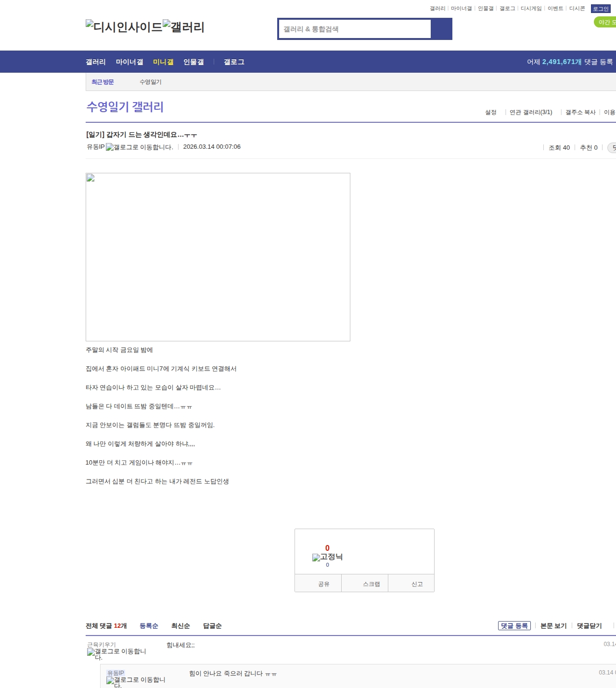Click the line 남들은 다 데이트 뜨밤 중일텐데
This screenshot has height=688, width=616.
[x=139, y=406]
